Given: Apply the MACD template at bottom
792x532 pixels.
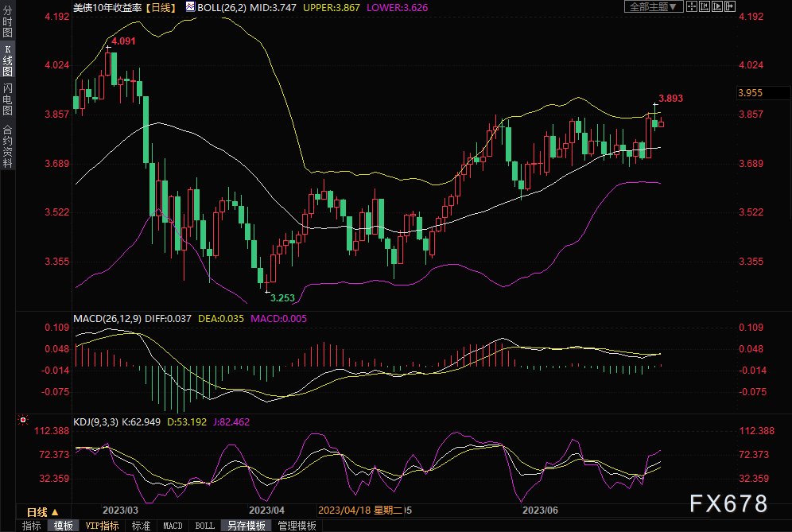Looking at the screenshot, I should (173, 526).
